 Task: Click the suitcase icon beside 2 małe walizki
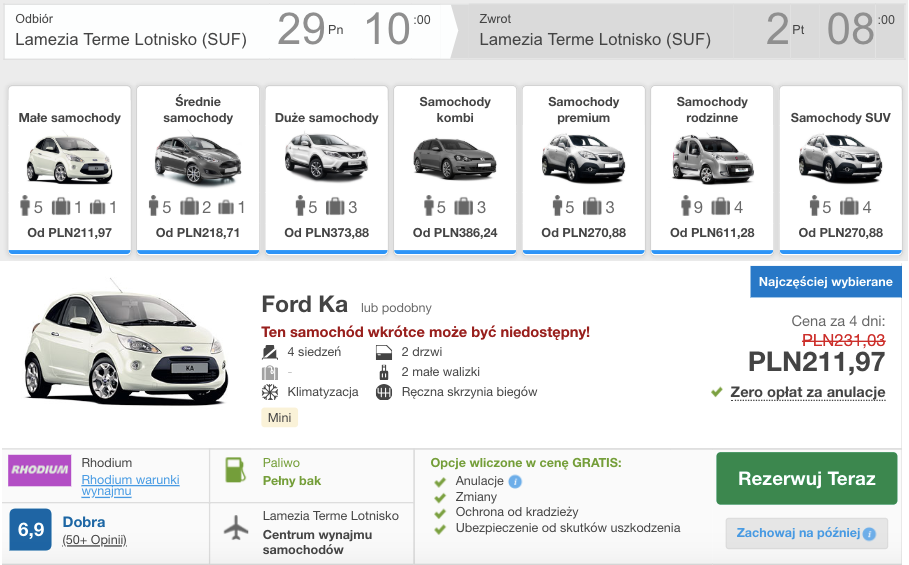click(x=384, y=372)
